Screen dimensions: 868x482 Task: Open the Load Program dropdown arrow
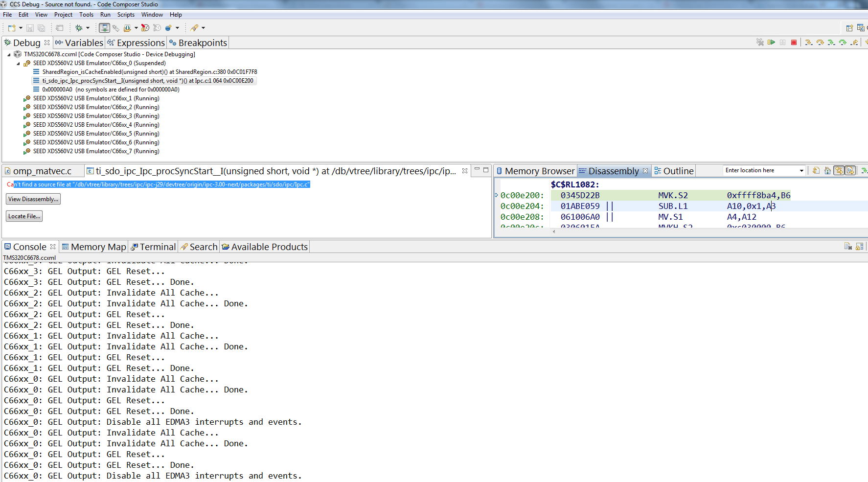click(x=136, y=28)
